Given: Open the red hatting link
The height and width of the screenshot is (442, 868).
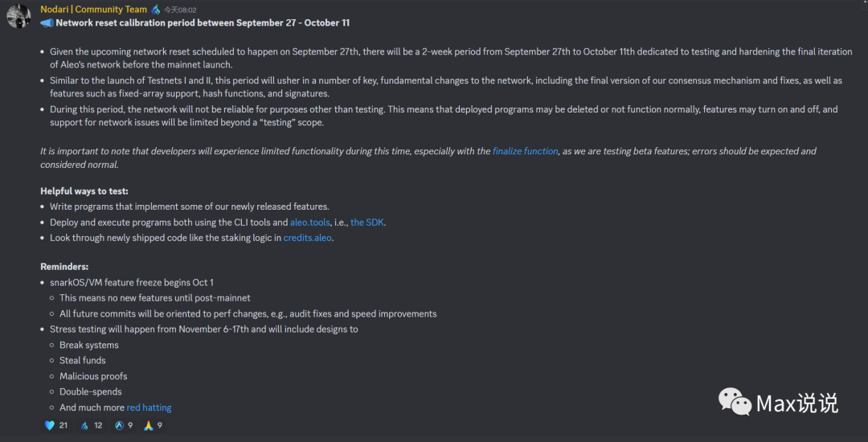Looking at the screenshot, I should tap(149, 407).
